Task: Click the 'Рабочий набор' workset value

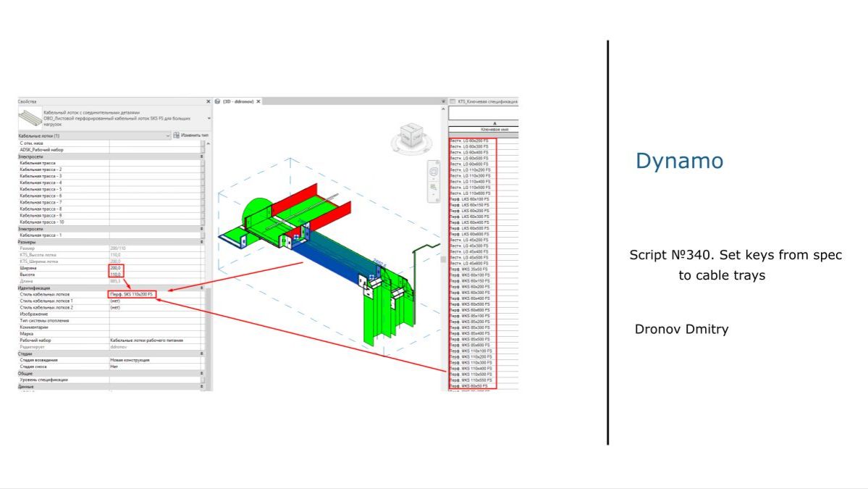Action: point(156,340)
